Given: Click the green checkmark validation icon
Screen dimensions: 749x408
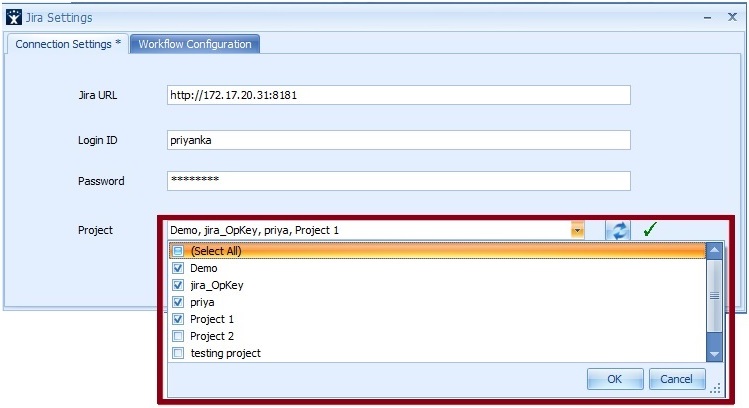Looking at the screenshot, I should (x=650, y=229).
